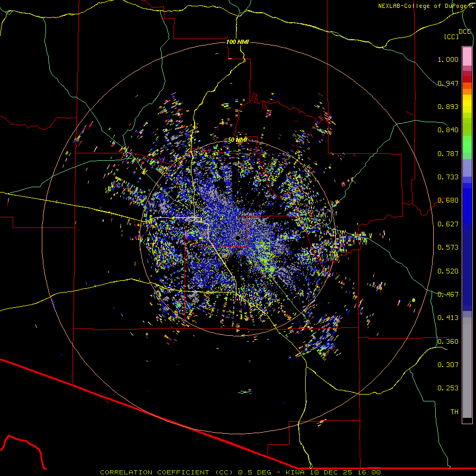Click the KIWA radar site identifier in caption
The width and height of the screenshot is (476, 476).
pos(295,472)
